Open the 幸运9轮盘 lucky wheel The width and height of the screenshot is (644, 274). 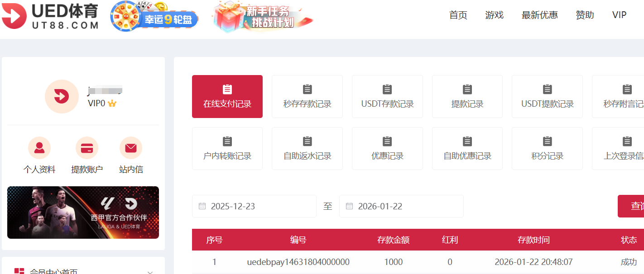(154, 17)
